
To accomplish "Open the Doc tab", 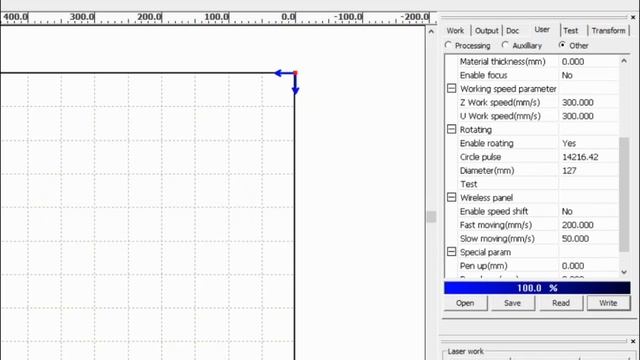I will (512, 31).
